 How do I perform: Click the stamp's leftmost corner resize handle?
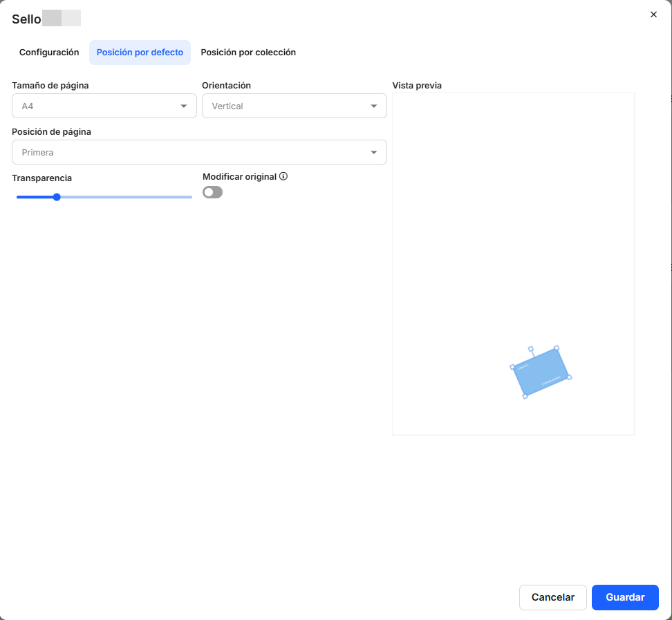[512, 367]
